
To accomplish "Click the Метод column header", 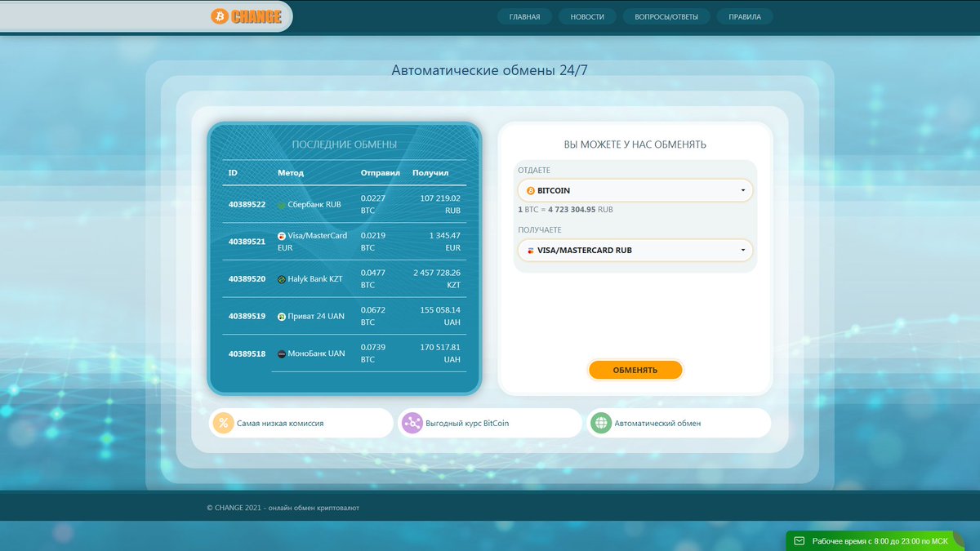I will click(291, 173).
